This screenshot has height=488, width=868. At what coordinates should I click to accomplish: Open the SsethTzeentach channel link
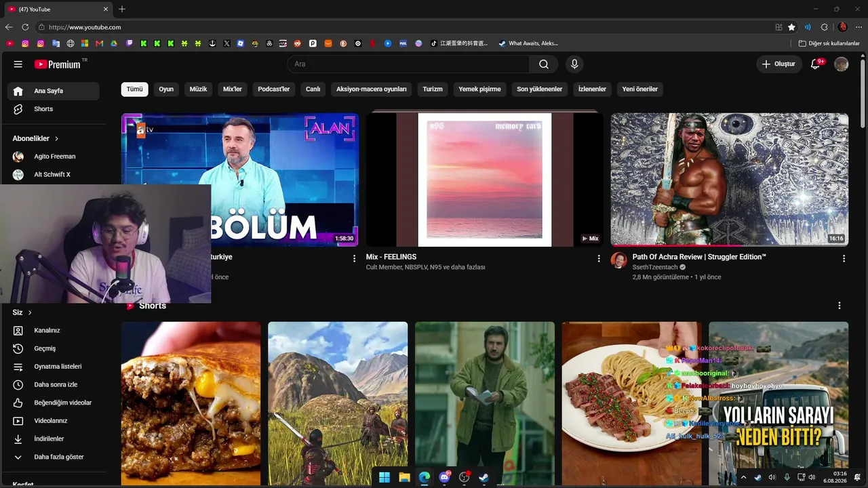[x=655, y=267]
